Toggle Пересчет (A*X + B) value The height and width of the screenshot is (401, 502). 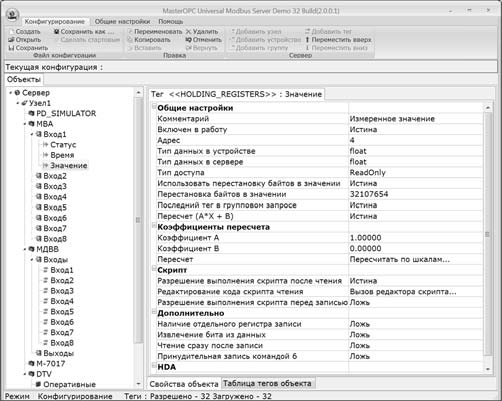pyautogui.click(x=415, y=216)
